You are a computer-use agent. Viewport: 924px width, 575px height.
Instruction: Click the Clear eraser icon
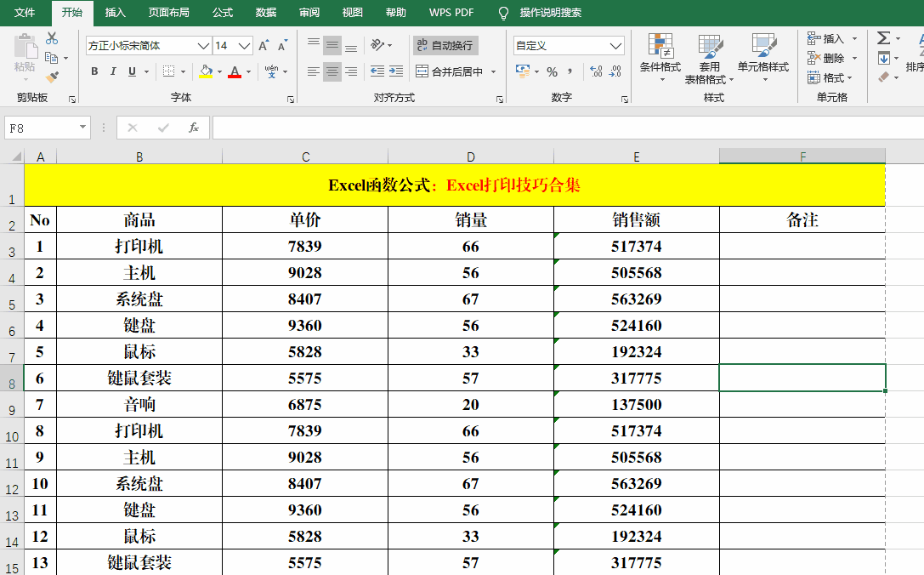[882, 77]
